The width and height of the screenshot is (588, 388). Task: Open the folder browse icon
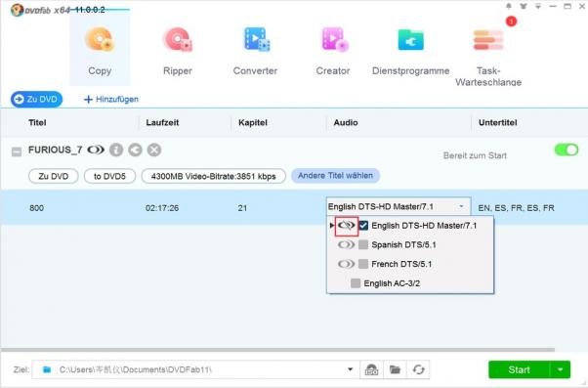[x=395, y=369]
